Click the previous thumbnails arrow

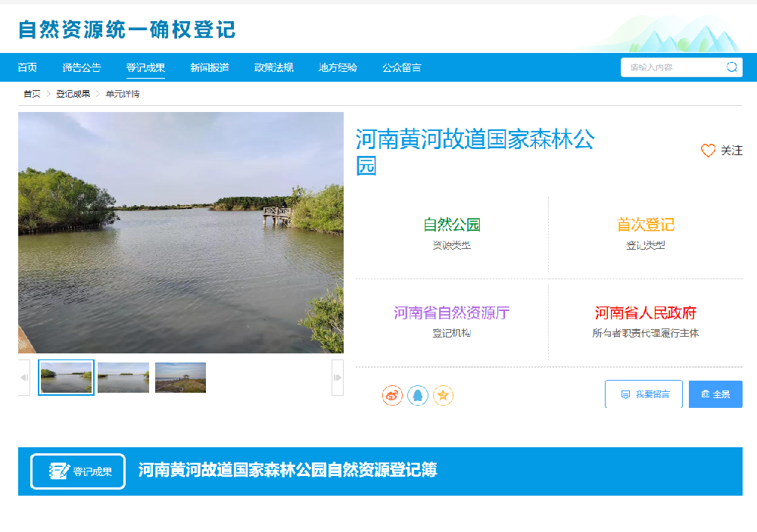[24, 378]
